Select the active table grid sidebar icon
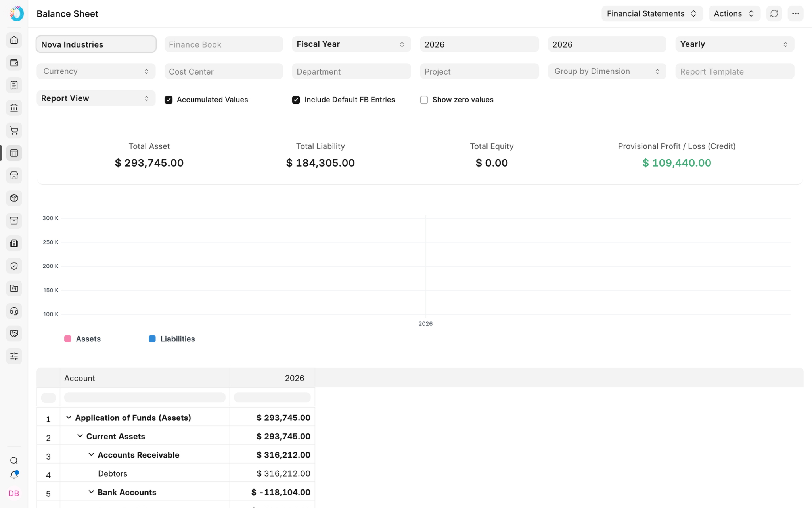The height and width of the screenshot is (508, 812). click(14, 153)
